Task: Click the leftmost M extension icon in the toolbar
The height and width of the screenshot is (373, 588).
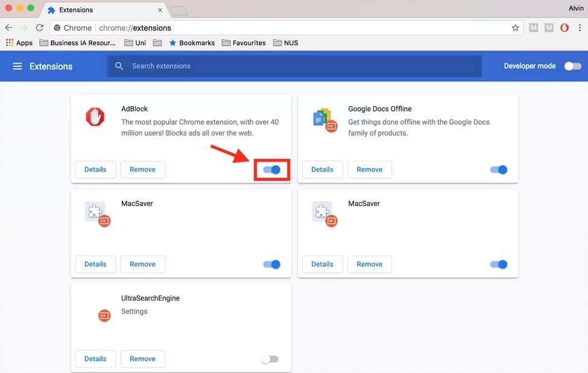Action: (x=534, y=28)
